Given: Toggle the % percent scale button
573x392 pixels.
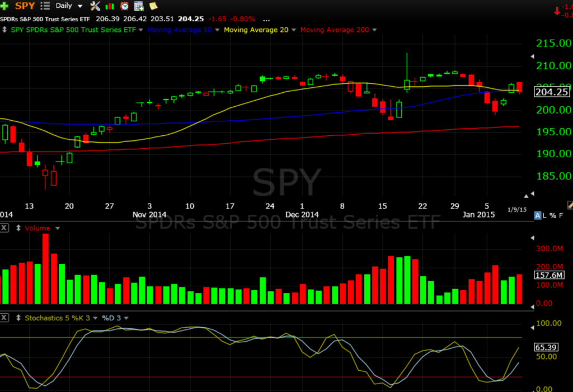Looking at the screenshot, I should [x=552, y=215].
